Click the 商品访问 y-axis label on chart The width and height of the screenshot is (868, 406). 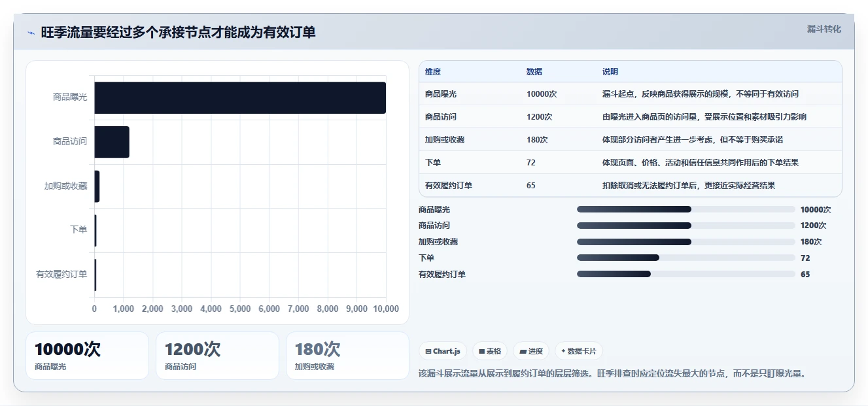point(70,142)
